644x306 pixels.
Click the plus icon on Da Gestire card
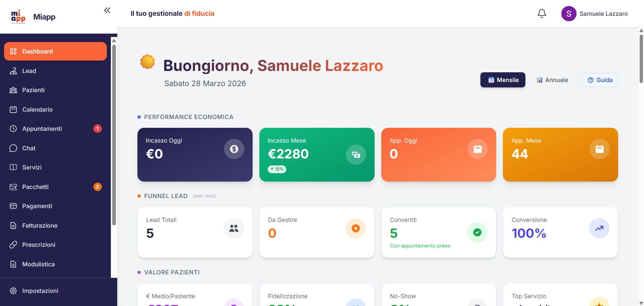tap(356, 228)
